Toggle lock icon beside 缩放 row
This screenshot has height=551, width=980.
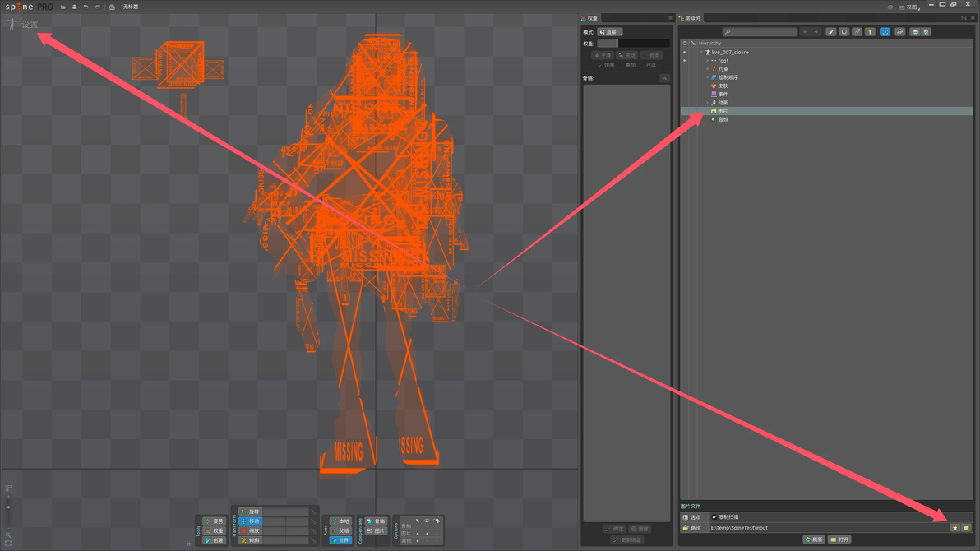pos(313,530)
